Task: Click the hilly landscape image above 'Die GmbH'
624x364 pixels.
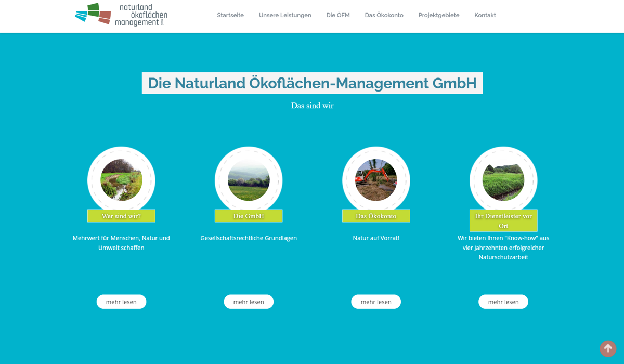Action: point(249,180)
